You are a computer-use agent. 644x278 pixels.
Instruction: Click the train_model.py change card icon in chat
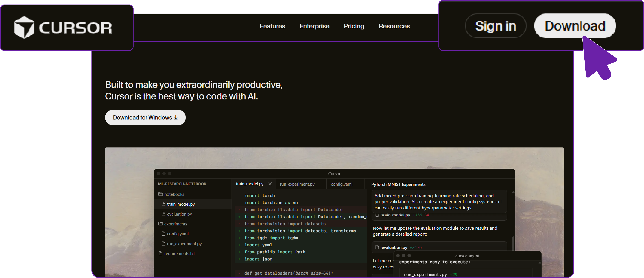pos(377,215)
